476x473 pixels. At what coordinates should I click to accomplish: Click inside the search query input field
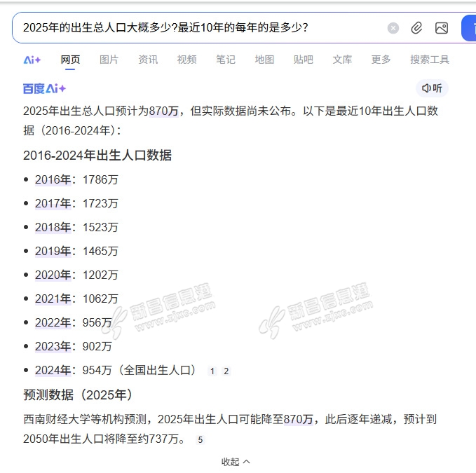point(196,28)
